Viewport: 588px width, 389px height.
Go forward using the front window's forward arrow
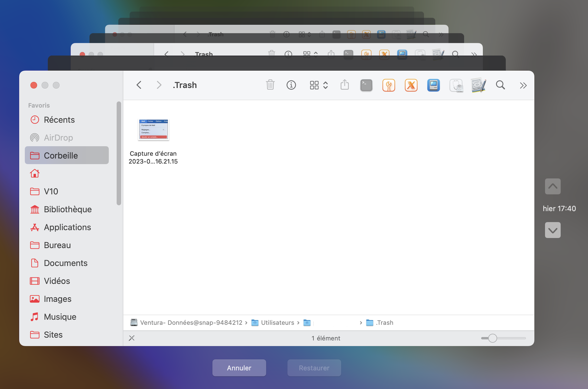coord(159,85)
